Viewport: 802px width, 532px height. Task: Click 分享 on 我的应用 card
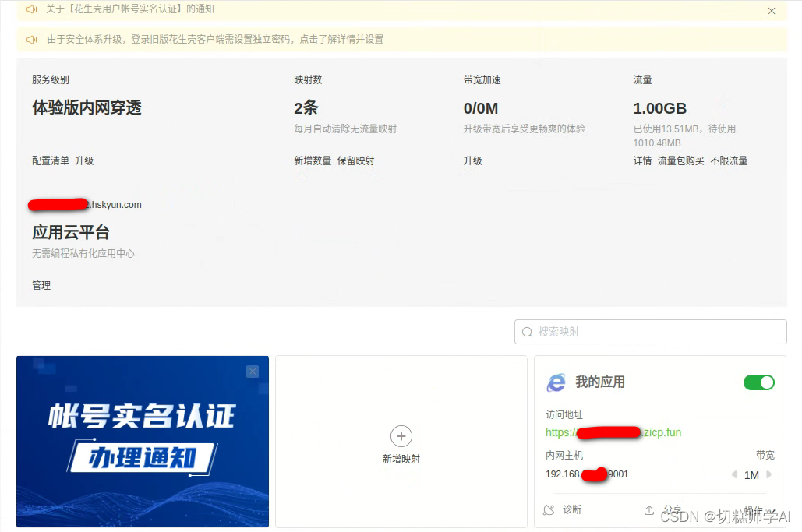pyautogui.click(x=663, y=509)
